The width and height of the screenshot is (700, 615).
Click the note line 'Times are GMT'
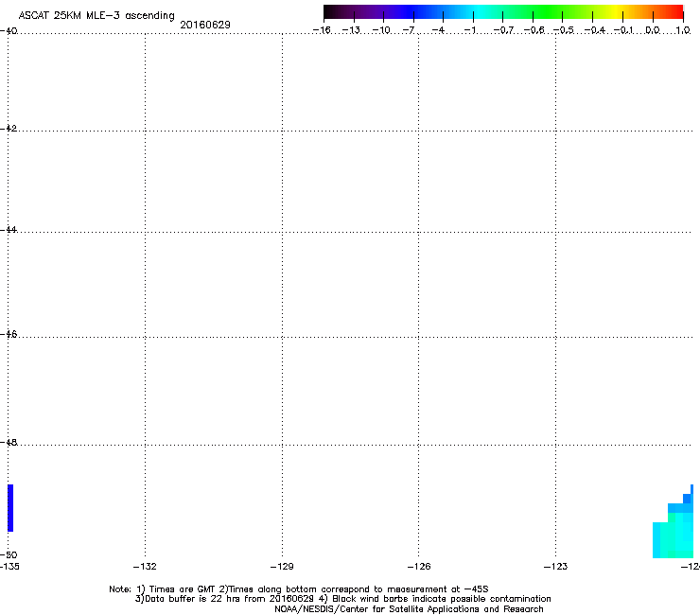point(183,589)
